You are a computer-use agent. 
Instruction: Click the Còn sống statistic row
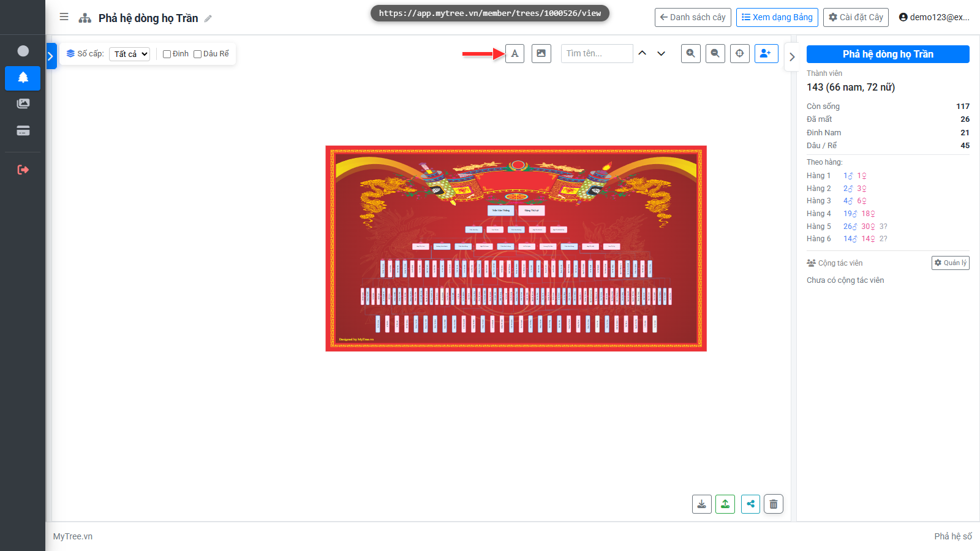[x=888, y=107]
